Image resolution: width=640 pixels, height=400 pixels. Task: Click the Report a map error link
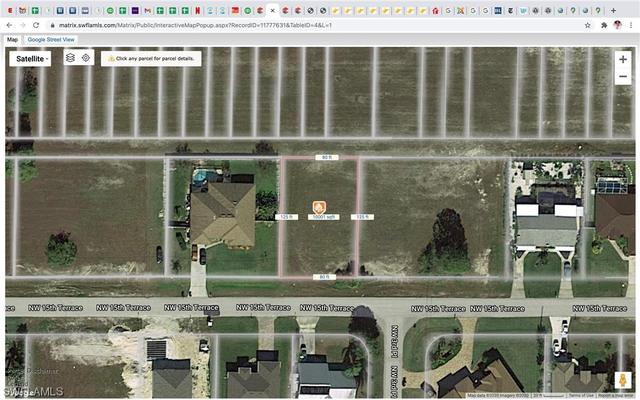click(616, 395)
